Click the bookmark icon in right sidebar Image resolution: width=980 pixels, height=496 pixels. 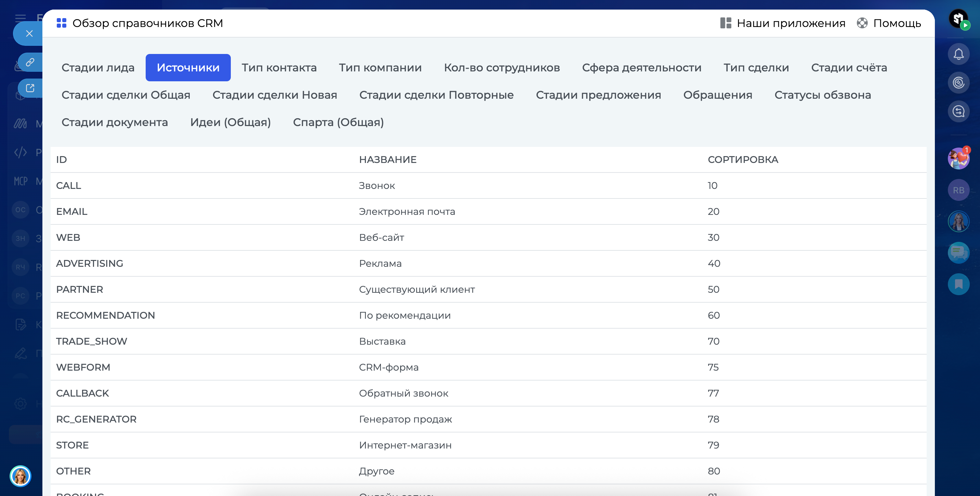pos(958,284)
